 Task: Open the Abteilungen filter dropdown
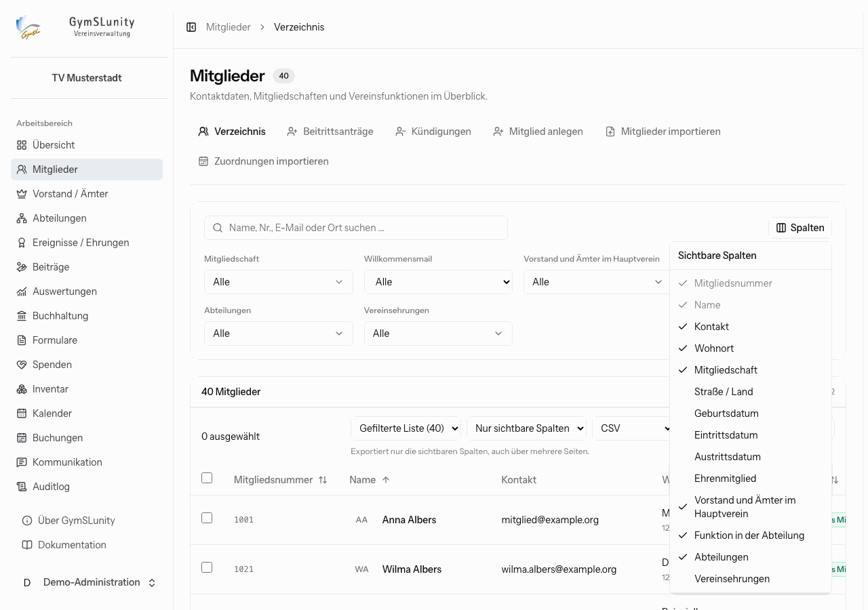[279, 333]
